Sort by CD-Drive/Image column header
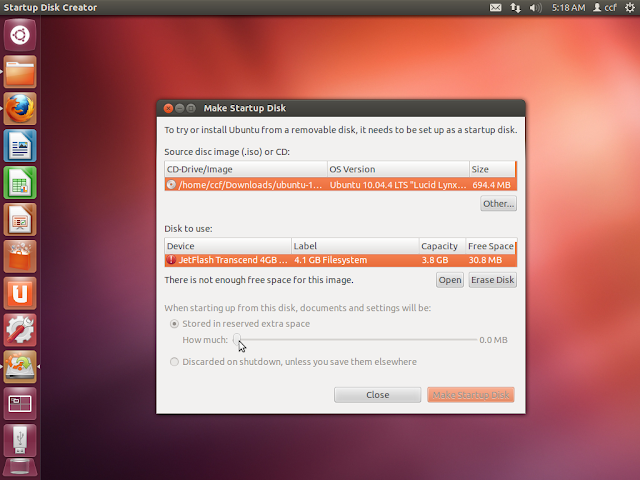 tap(246, 169)
